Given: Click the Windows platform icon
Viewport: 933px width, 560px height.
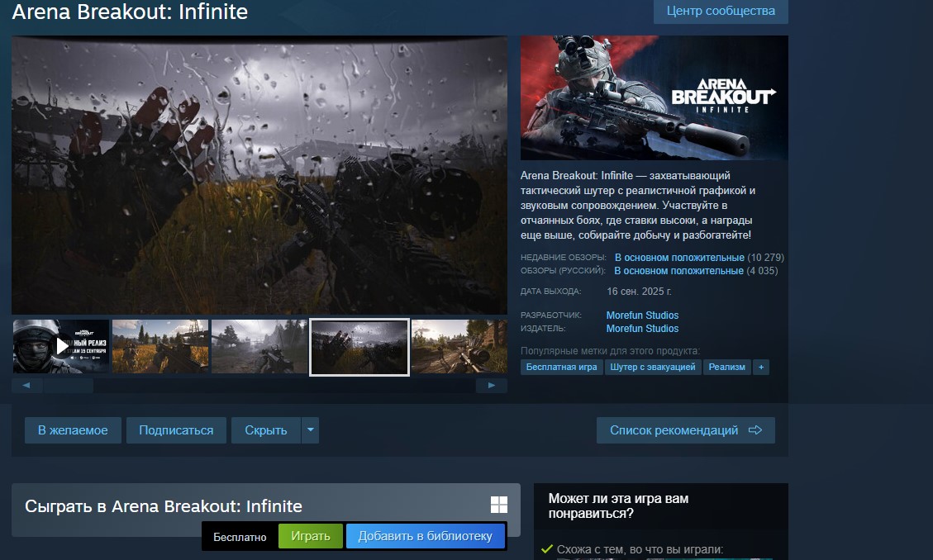Looking at the screenshot, I should [x=499, y=505].
